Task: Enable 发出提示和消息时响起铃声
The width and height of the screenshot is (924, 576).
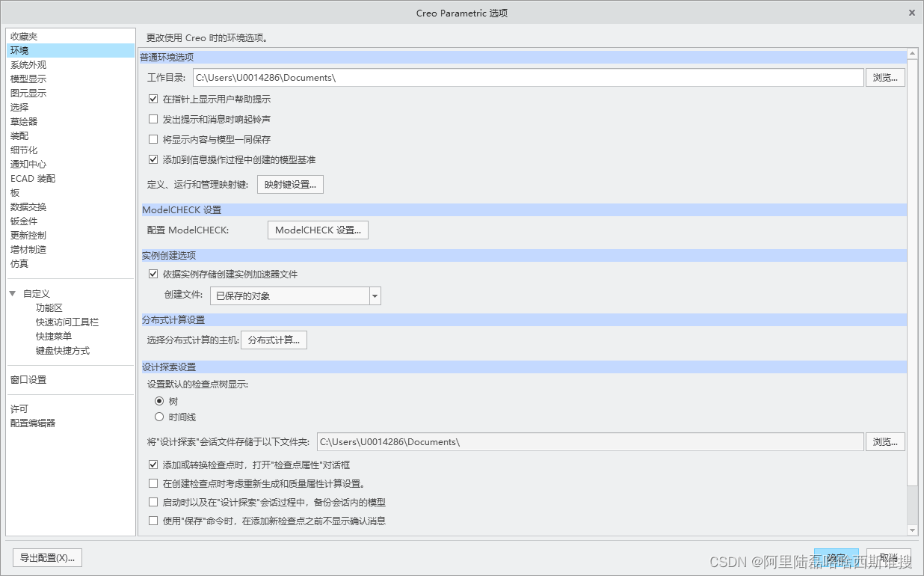Action: pyautogui.click(x=153, y=119)
